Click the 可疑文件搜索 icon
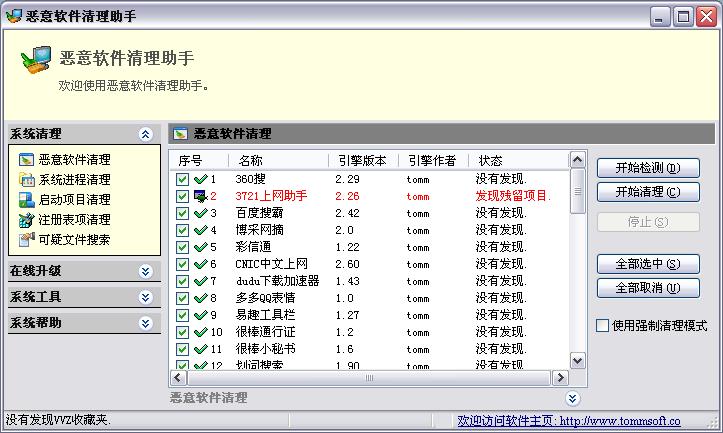The width and height of the screenshot is (723, 433). (x=26, y=239)
